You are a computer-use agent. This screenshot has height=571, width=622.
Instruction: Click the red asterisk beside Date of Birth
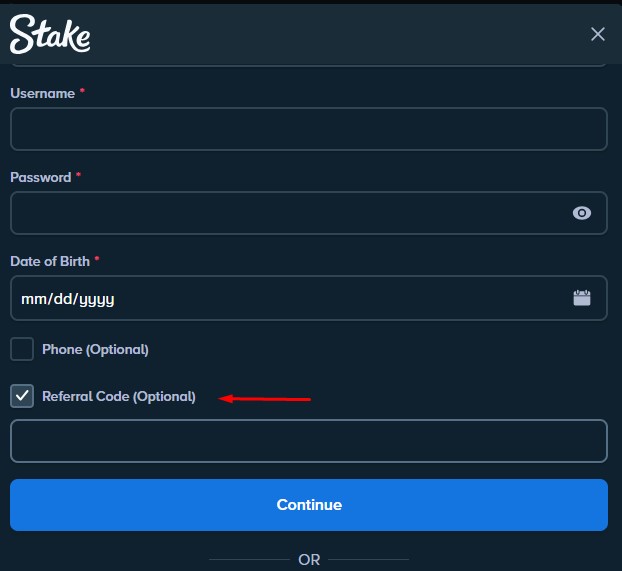pos(97,259)
